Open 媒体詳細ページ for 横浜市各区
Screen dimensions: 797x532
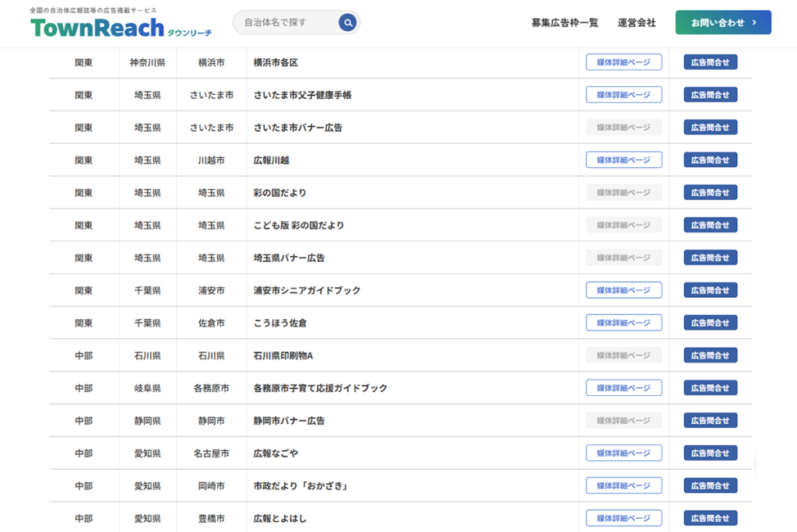pyautogui.click(x=623, y=62)
